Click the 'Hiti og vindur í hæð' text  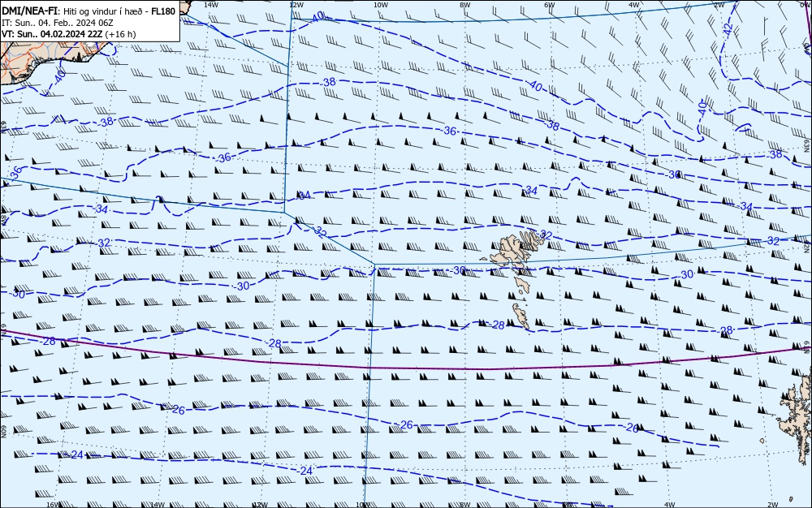pyautogui.click(x=103, y=11)
